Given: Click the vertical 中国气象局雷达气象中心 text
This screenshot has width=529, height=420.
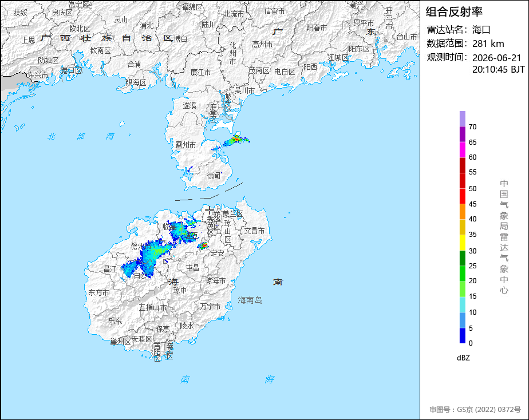Looking at the screenshot, I should pyautogui.click(x=504, y=237).
